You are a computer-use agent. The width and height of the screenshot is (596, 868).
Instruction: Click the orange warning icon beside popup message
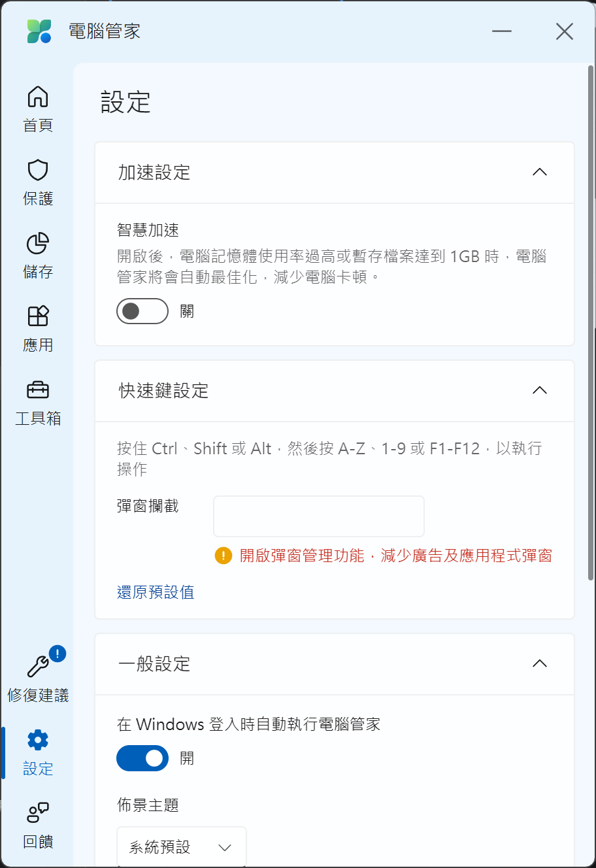[x=223, y=556]
